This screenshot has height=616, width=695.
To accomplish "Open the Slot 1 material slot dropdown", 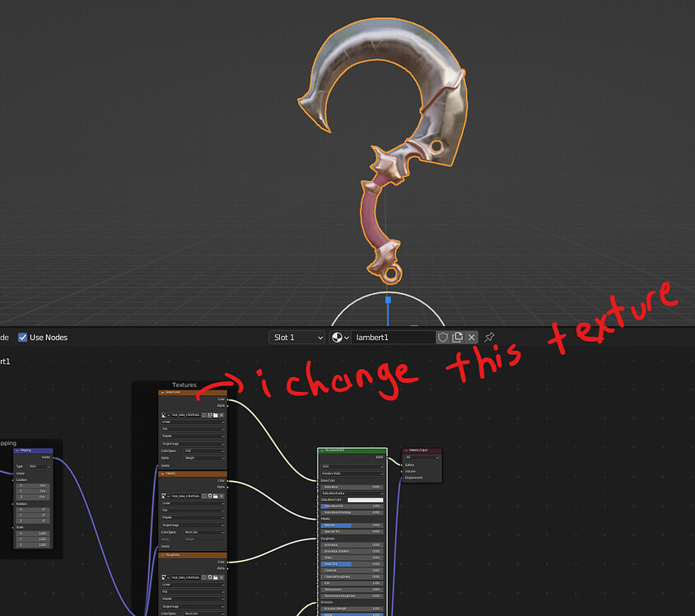I will pos(296,338).
